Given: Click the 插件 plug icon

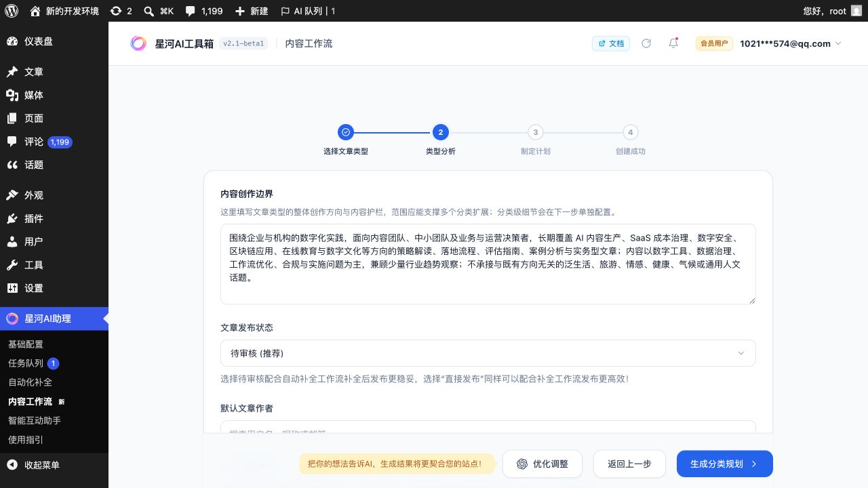Looking at the screenshot, I should pyautogui.click(x=12, y=218).
